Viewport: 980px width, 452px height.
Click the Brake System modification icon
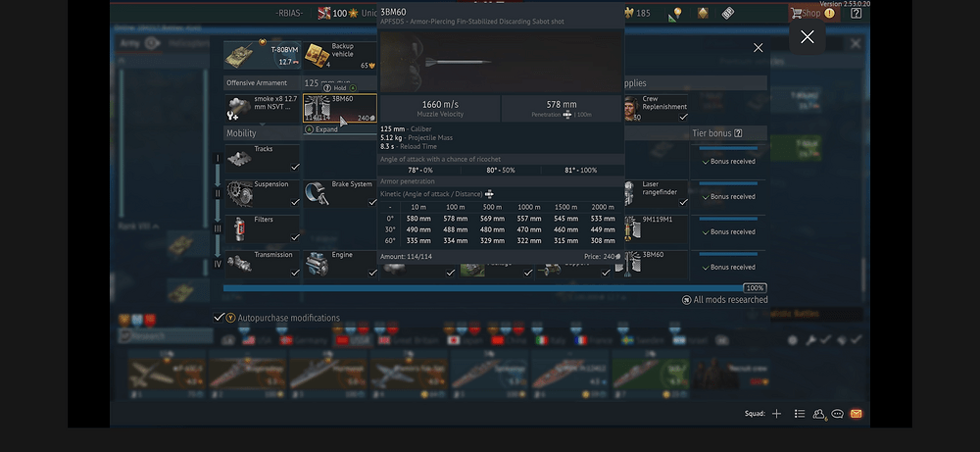318,193
